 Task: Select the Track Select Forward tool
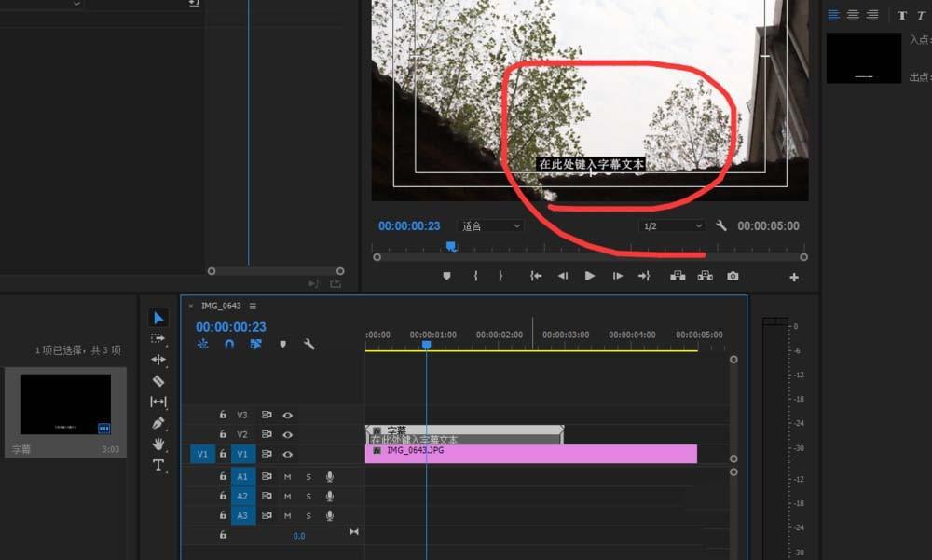(x=158, y=339)
